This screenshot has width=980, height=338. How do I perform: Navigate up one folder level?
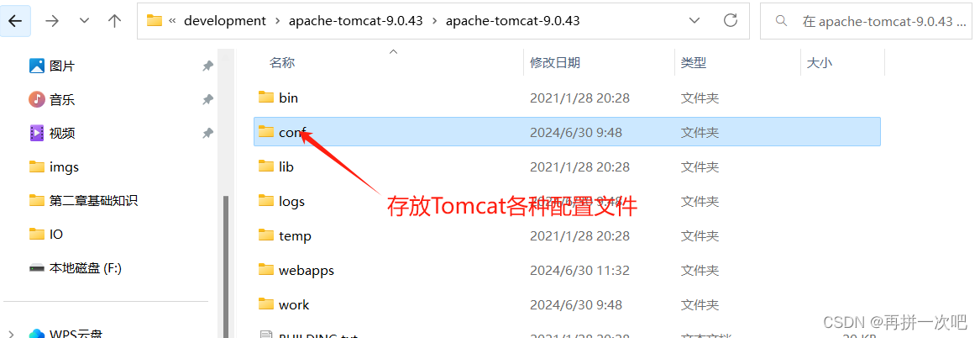[114, 21]
